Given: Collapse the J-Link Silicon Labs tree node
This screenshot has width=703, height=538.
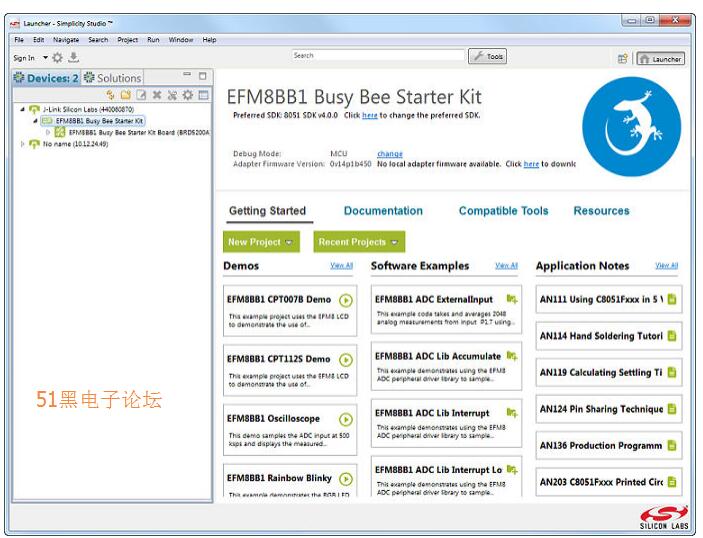Looking at the screenshot, I should point(22,109).
